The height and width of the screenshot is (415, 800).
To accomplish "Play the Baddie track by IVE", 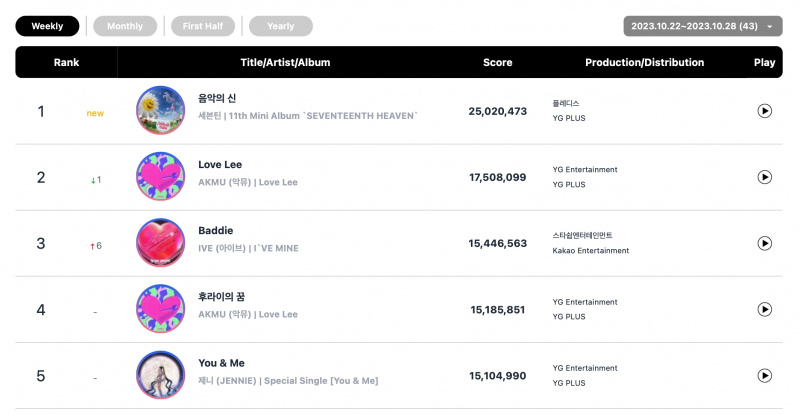I will coord(764,243).
